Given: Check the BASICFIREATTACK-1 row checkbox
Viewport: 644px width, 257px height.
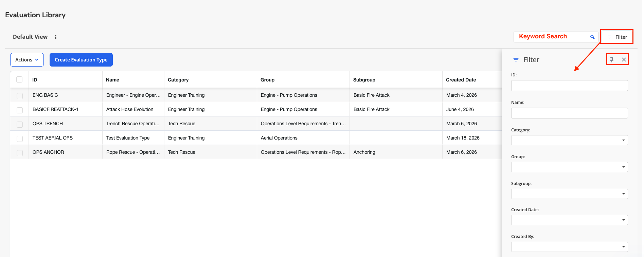Looking at the screenshot, I should (x=20, y=110).
